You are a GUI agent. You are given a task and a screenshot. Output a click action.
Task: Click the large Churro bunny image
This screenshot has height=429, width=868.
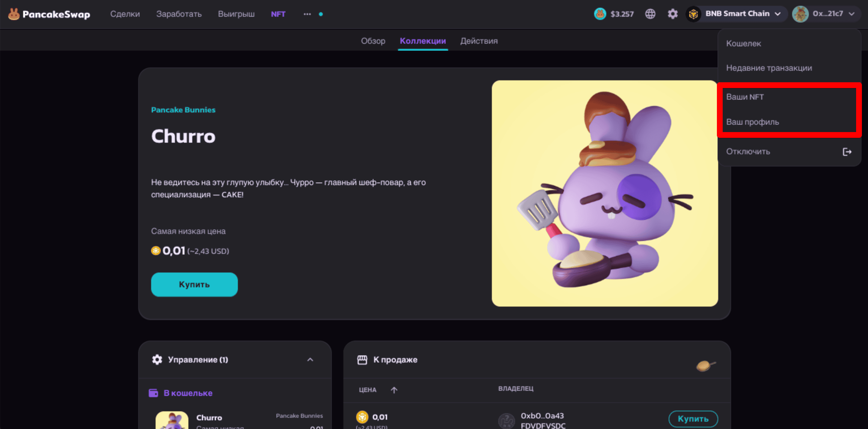tap(605, 193)
